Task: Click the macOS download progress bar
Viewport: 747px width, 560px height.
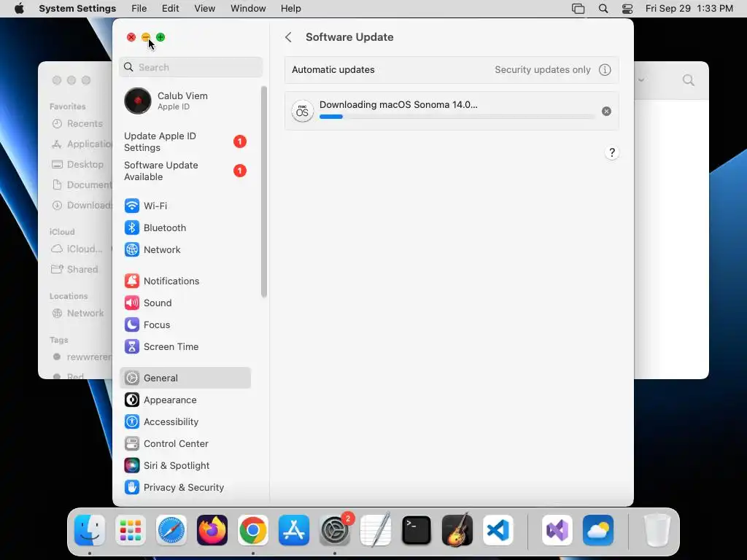Action: (x=457, y=117)
